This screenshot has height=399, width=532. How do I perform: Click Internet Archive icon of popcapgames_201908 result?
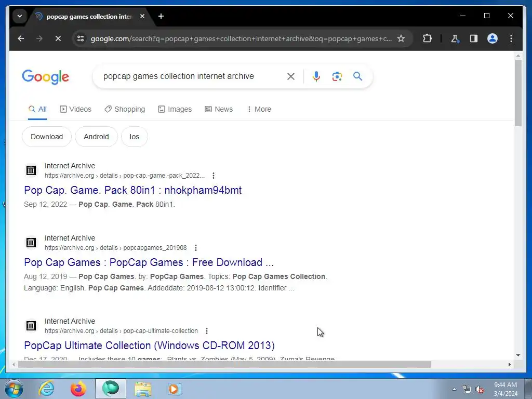click(x=31, y=243)
